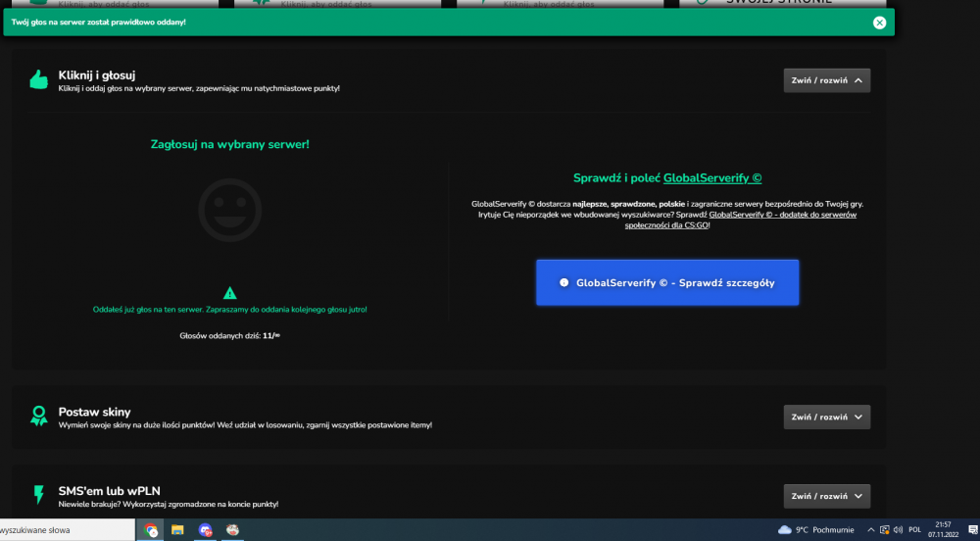Click the thumbs-up icon beside Kliknij i głosuj

coord(39,80)
